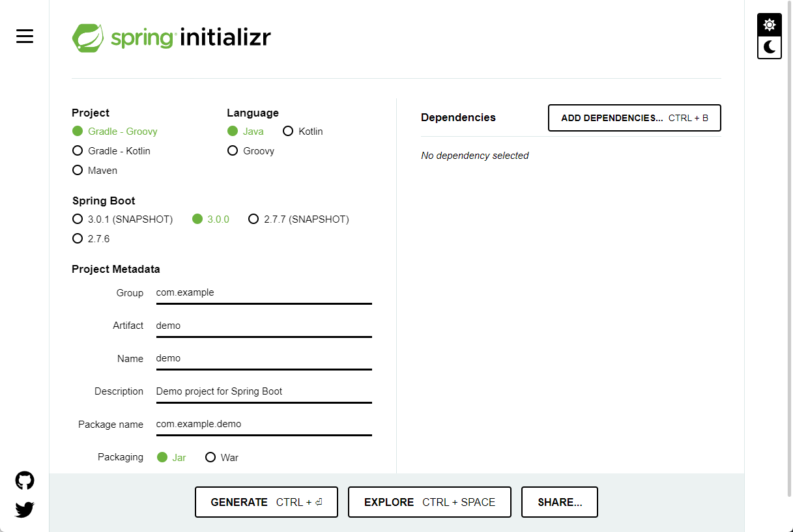
Task: Select Gradle - Kotlin project type
Action: coord(111,151)
